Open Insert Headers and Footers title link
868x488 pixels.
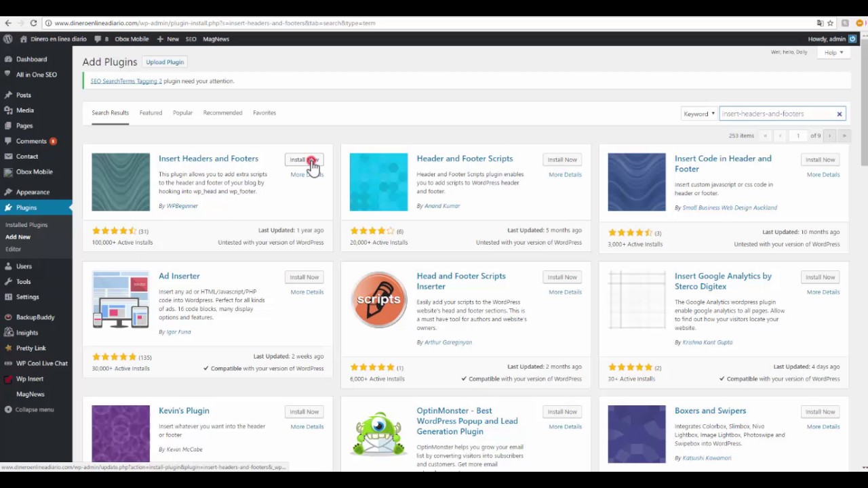[x=208, y=159]
